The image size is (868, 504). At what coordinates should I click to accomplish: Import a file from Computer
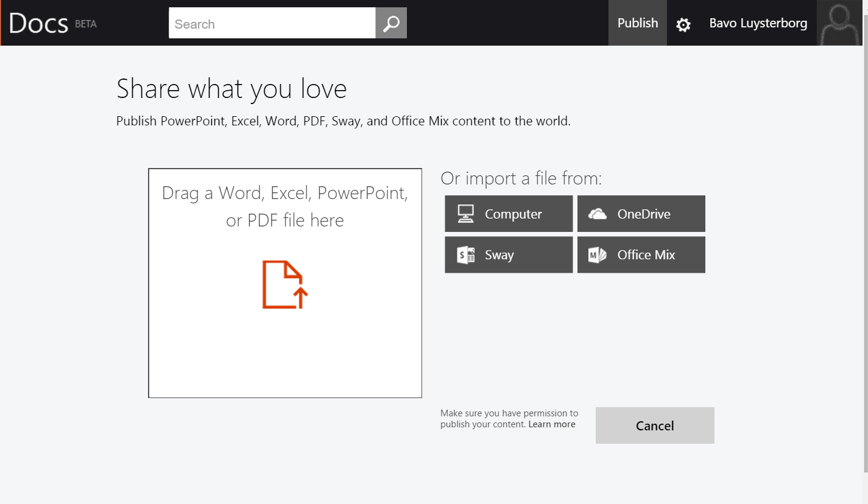pos(509,214)
